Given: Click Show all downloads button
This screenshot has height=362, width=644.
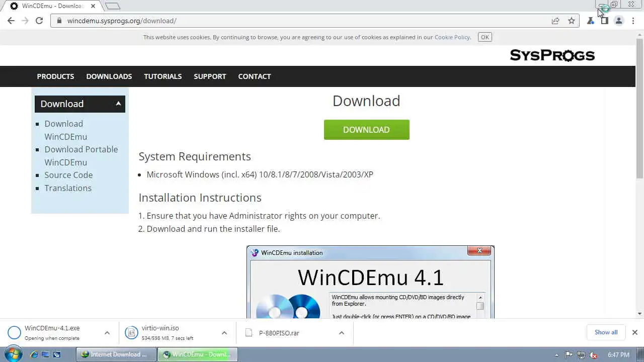Looking at the screenshot, I should click(x=606, y=332).
